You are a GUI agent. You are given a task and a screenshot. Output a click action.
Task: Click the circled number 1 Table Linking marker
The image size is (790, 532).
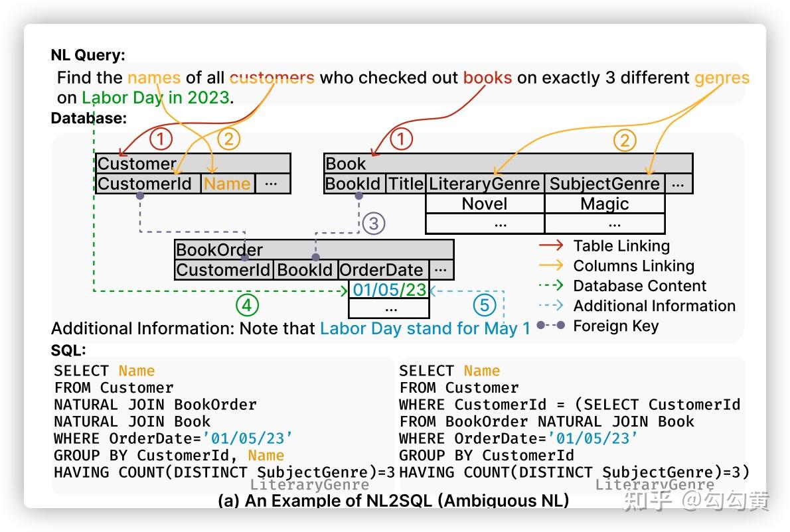coord(161,139)
